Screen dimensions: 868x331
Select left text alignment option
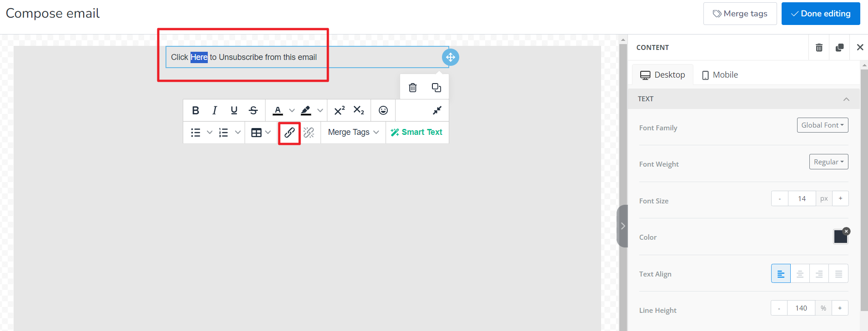[781, 274]
